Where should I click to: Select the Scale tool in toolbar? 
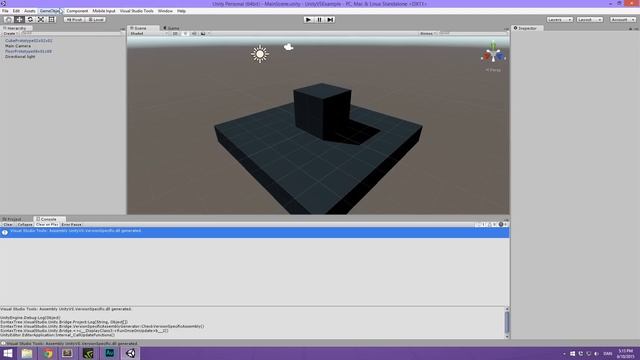(41, 20)
